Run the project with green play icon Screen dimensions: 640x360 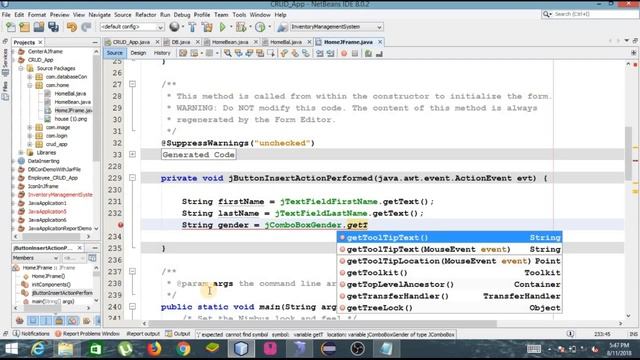click(x=222, y=27)
